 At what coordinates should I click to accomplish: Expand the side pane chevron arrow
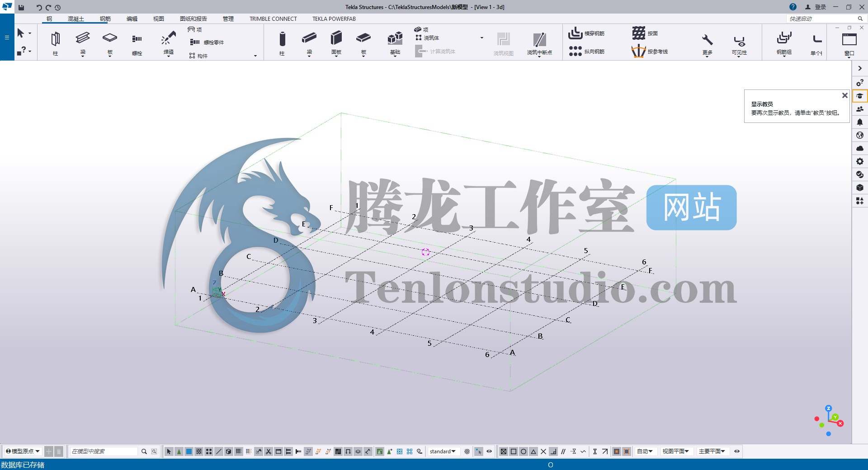click(x=860, y=69)
